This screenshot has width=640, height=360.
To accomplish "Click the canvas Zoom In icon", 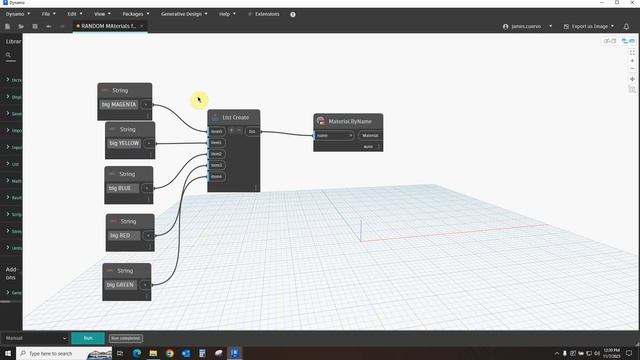I will coord(632,61).
